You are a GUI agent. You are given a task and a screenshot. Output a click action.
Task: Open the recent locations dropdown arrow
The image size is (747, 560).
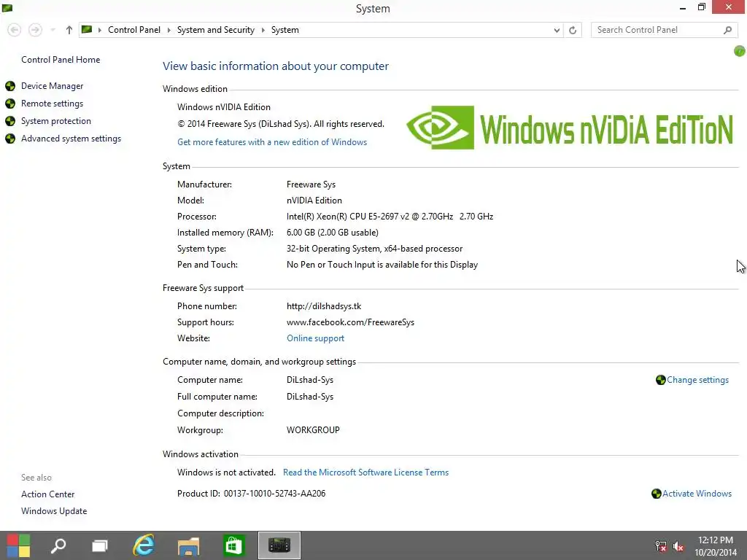[53, 30]
